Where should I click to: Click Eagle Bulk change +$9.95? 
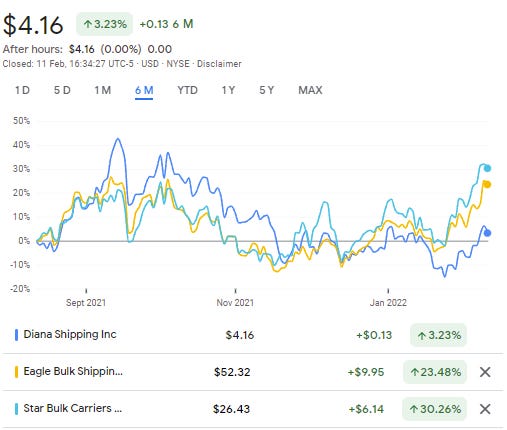click(x=366, y=372)
